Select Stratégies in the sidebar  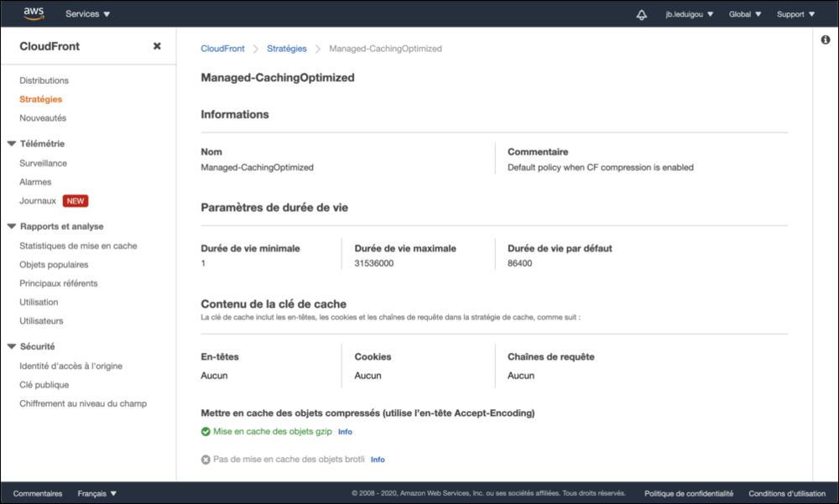pos(40,99)
